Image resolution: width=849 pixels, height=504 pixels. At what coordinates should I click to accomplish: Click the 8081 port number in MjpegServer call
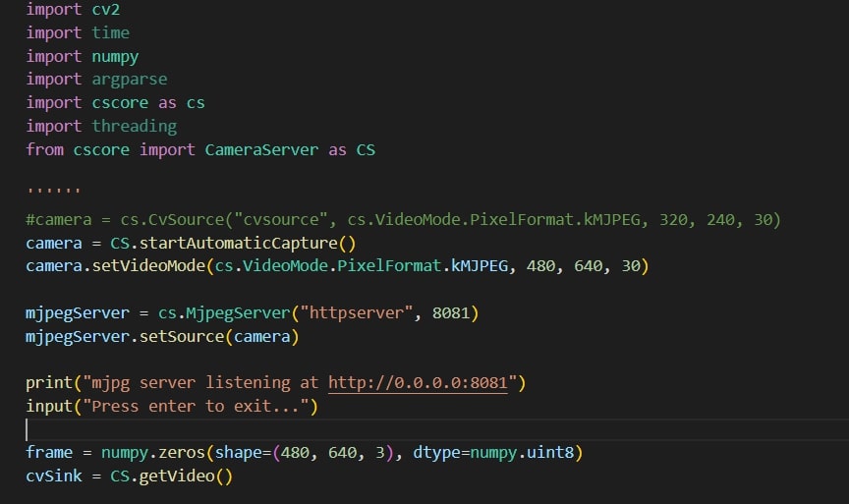click(450, 312)
